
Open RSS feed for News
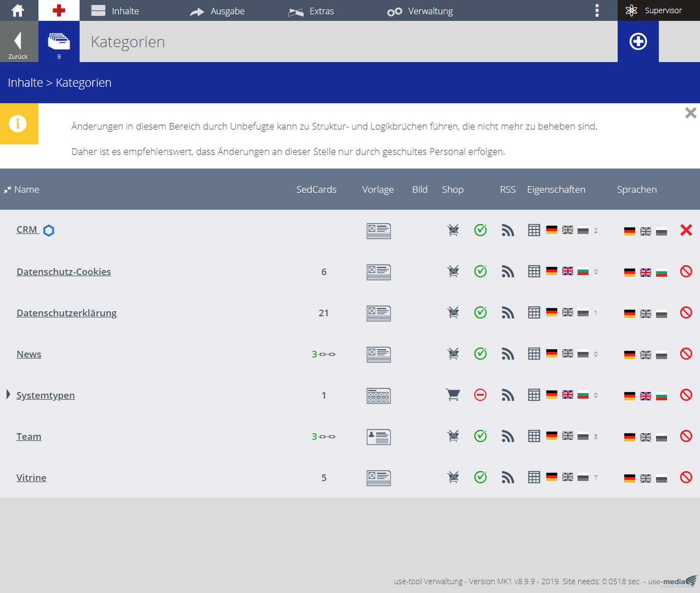(508, 354)
